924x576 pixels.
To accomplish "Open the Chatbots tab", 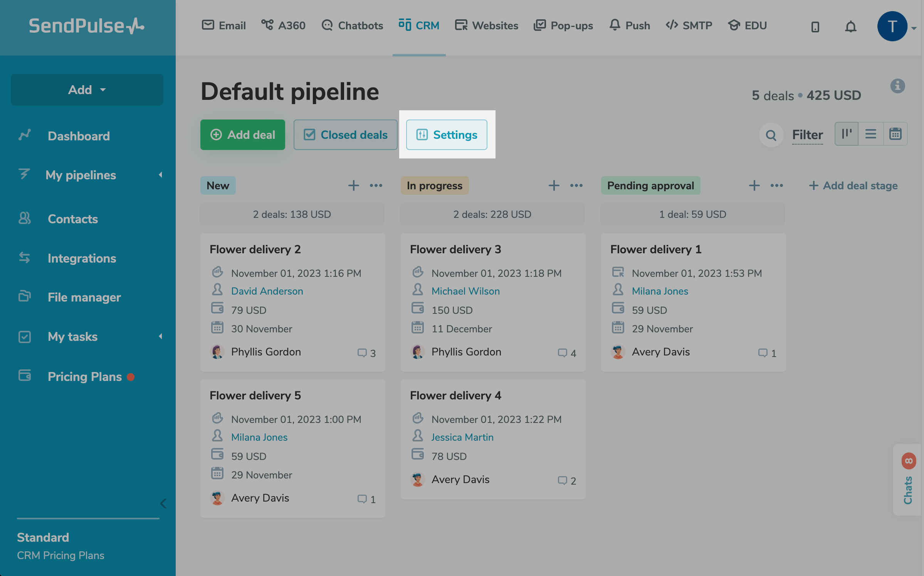I will 352,25.
